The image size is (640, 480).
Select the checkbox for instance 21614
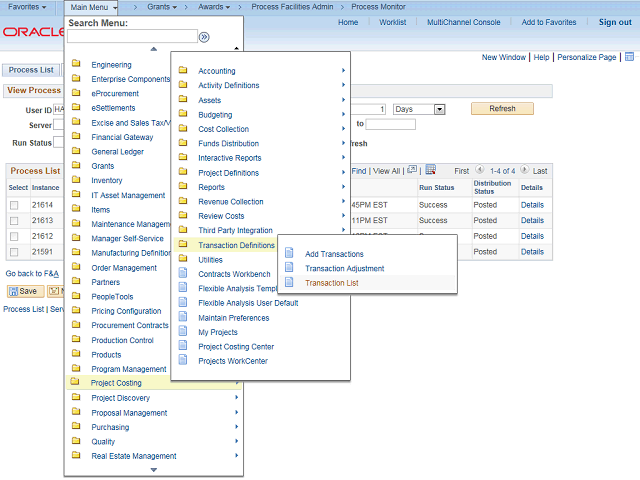pos(14,205)
